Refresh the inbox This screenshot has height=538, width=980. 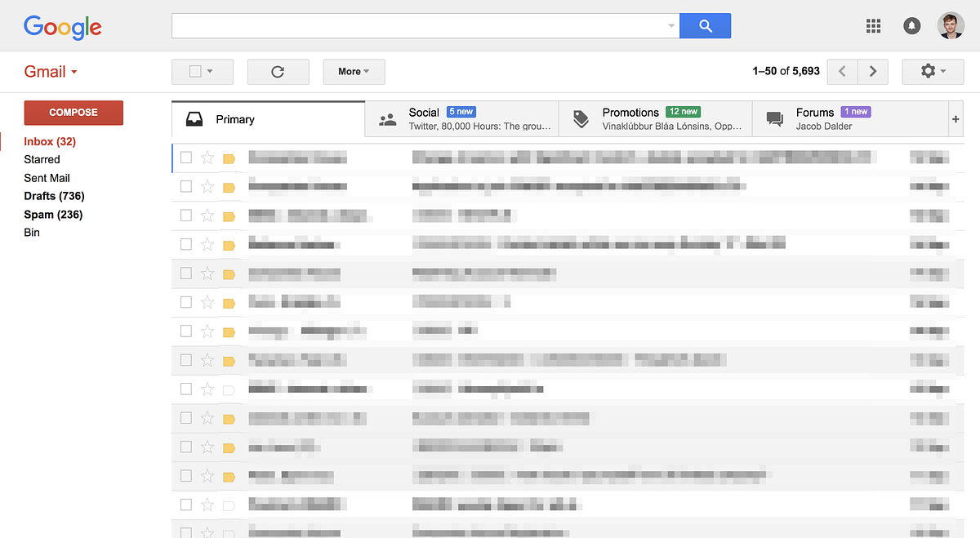click(x=278, y=71)
